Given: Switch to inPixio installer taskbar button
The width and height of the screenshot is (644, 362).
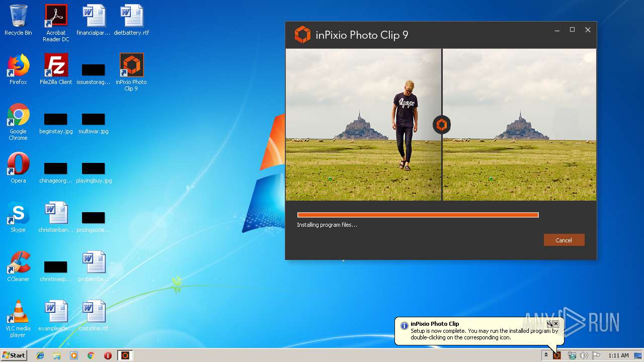Looking at the screenshot, I should tap(125, 355).
